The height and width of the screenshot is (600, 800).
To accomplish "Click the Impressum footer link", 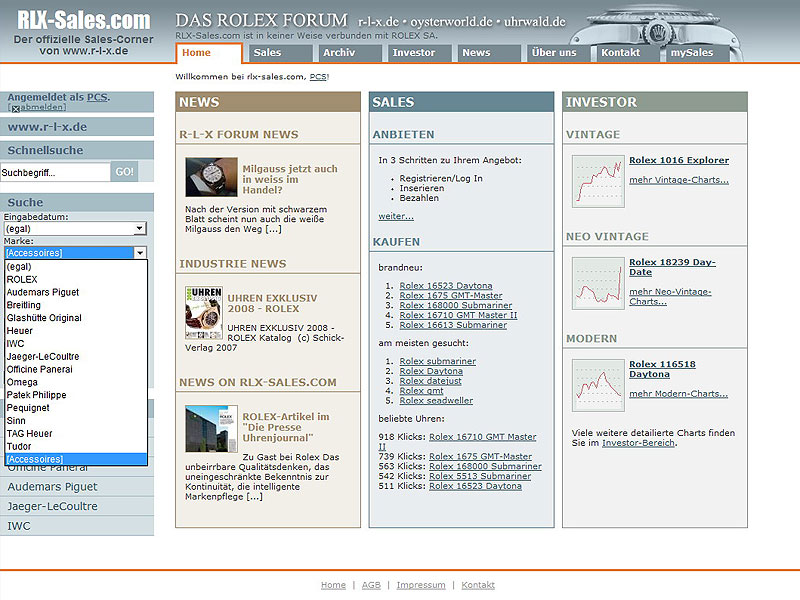I will [x=420, y=585].
